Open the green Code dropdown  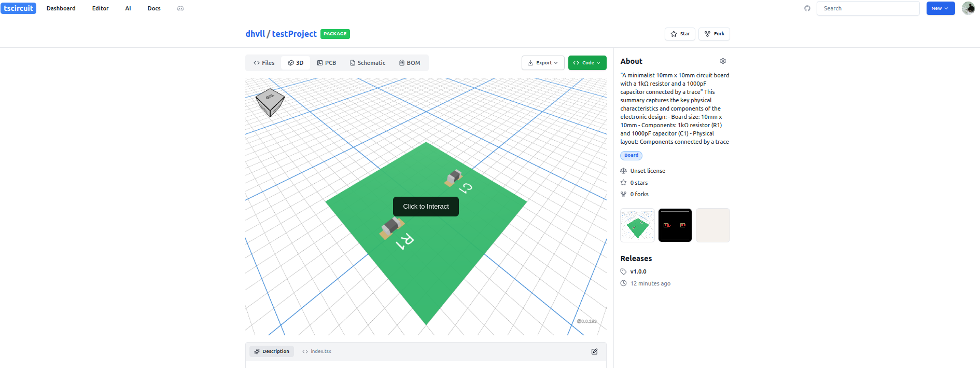tap(587, 63)
